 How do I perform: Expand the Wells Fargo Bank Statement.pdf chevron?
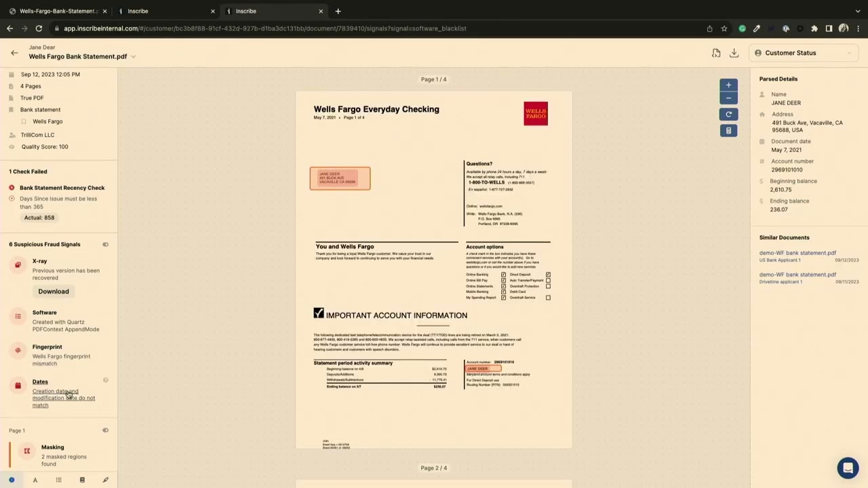coord(133,56)
